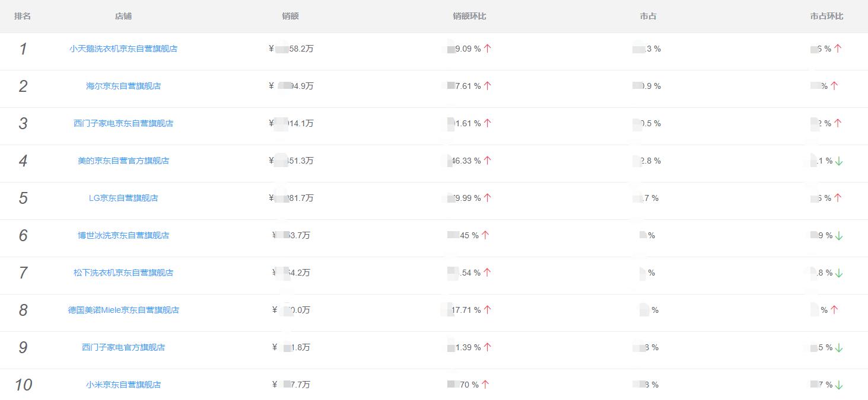This screenshot has height=400, width=868.
Task: Click the 销额 column header
Action: [291, 16]
